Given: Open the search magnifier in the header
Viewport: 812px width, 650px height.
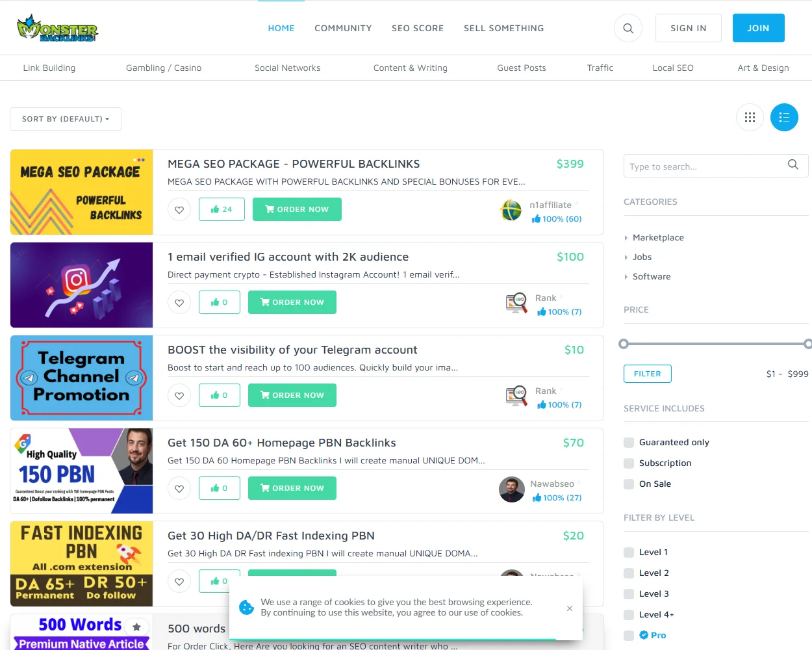Looking at the screenshot, I should pos(628,28).
